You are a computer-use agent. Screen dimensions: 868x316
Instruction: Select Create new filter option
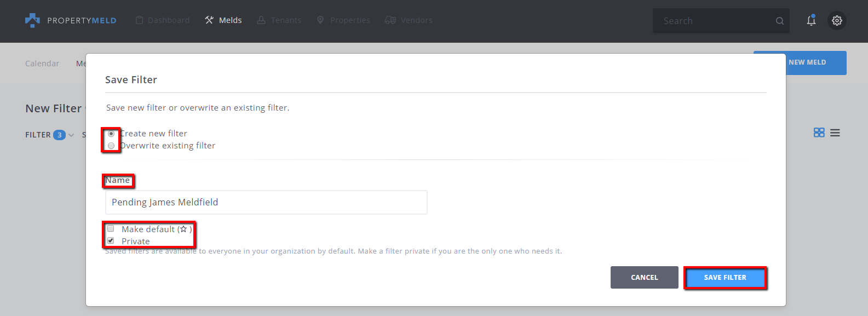(111, 134)
